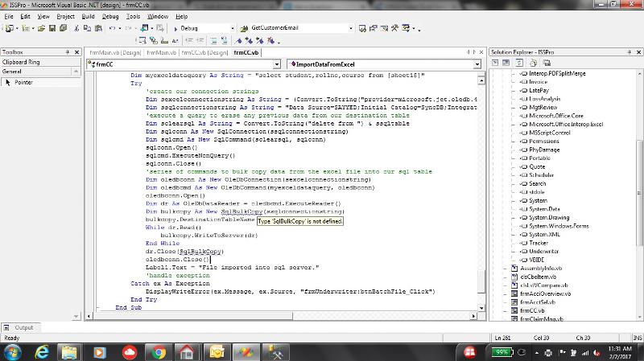
Task: Toggle a bookmark with the blue flag icon
Action: pyautogui.click(x=238, y=41)
